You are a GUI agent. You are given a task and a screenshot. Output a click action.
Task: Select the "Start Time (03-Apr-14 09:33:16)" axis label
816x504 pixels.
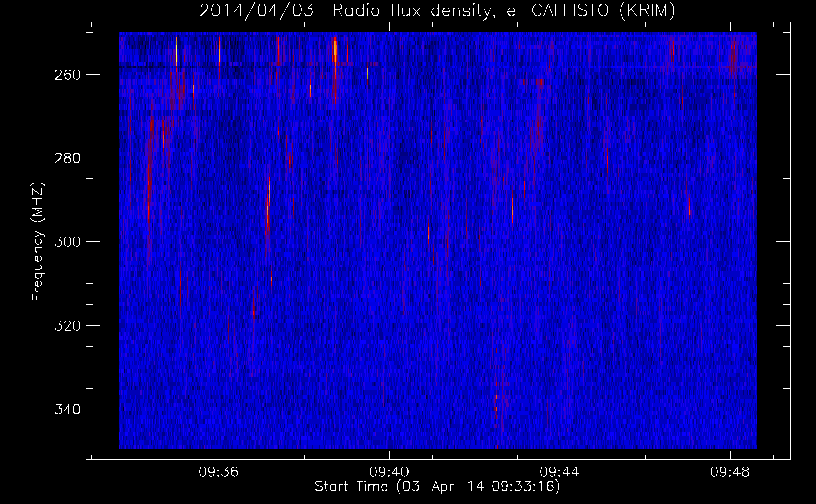point(437,487)
